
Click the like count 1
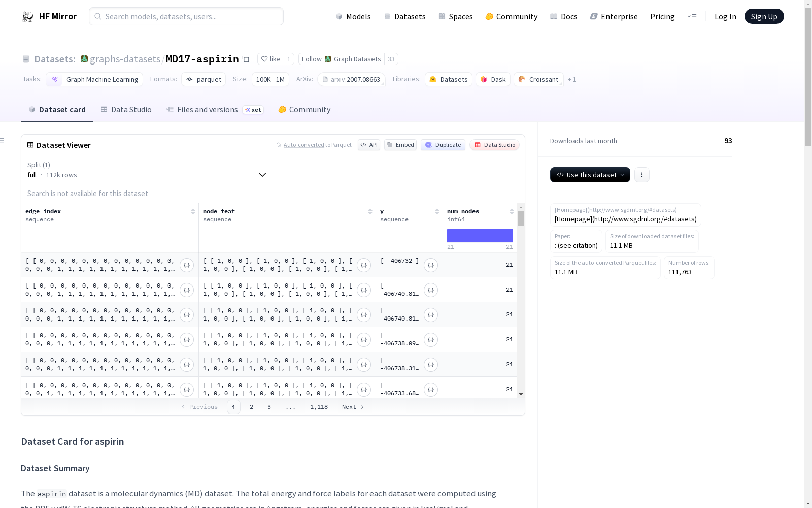(289, 59)
